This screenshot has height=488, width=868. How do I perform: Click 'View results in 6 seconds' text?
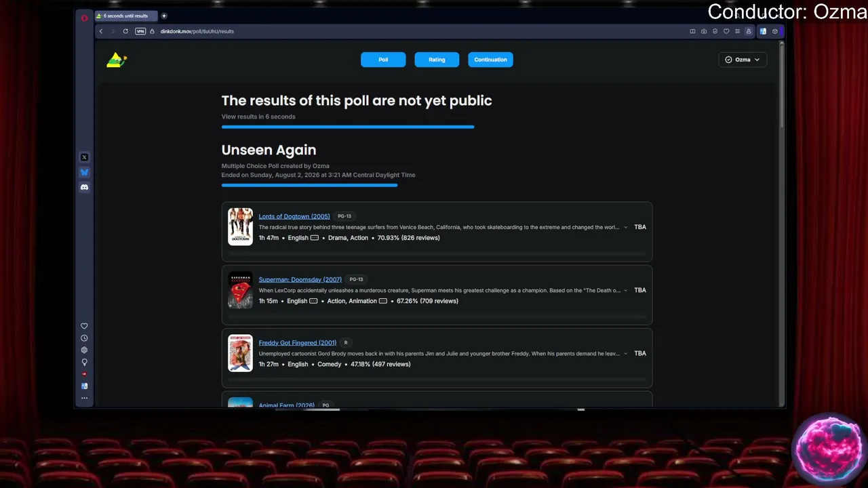[258, 117]
